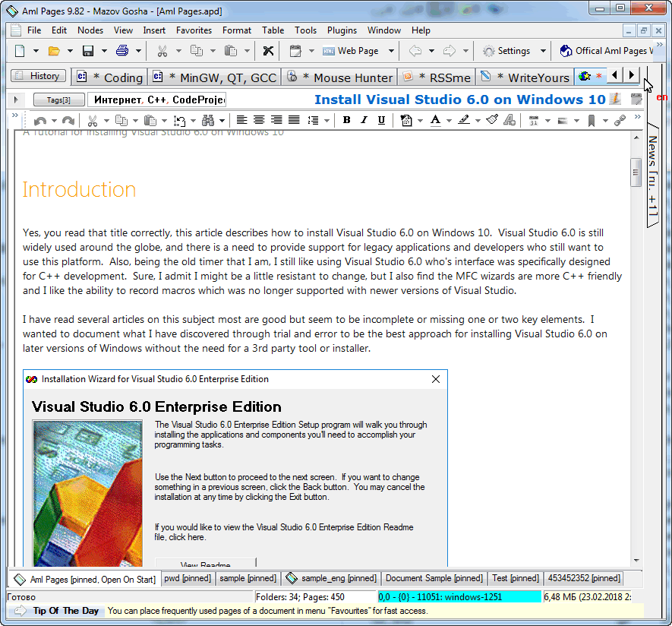Click the Undo icon in editor toolbar
Image resolution: width=672 pixels, height=626 pixels.
tap(40, 121)
